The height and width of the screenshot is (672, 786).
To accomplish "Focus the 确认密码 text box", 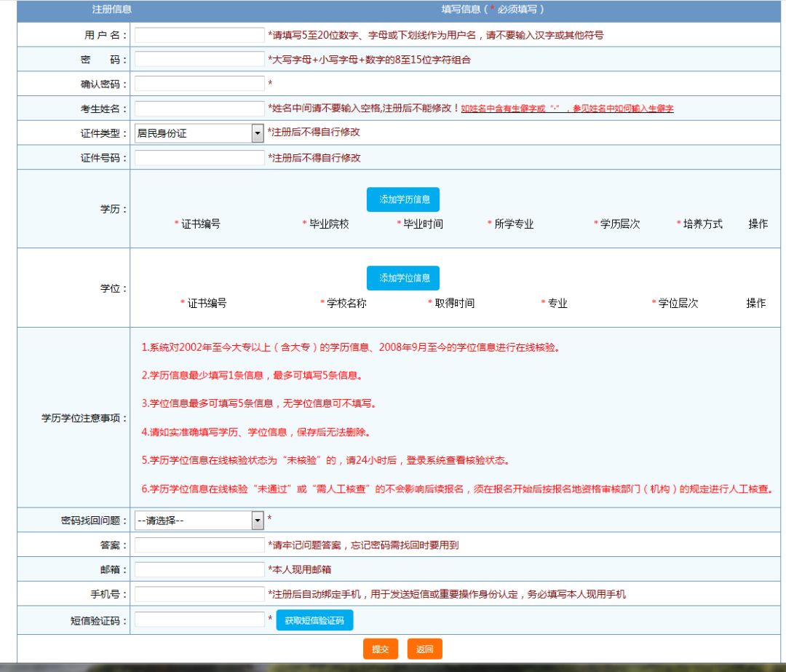I will [x=199, y=83].
